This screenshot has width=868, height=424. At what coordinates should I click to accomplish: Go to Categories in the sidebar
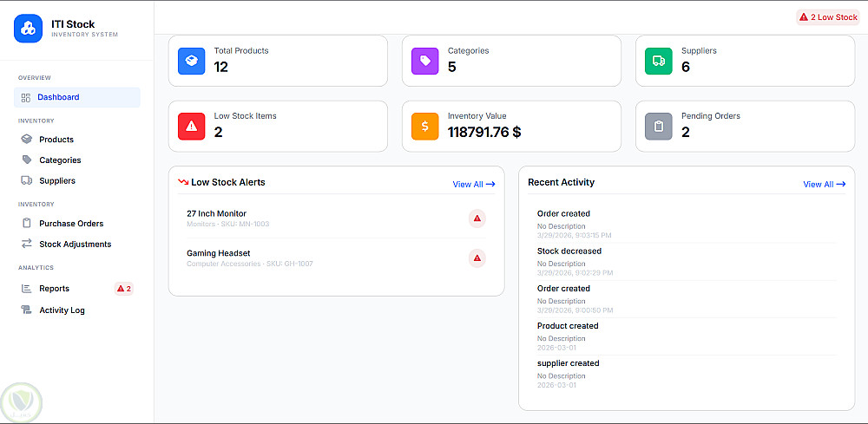(x=60, y=160)
